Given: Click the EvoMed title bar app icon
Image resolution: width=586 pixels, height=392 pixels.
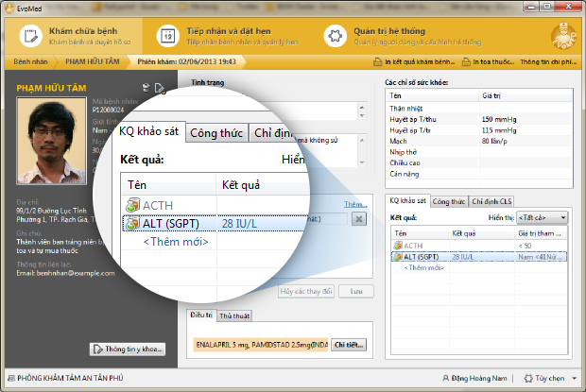Looking at the screenshot, I should coord(9,9).
